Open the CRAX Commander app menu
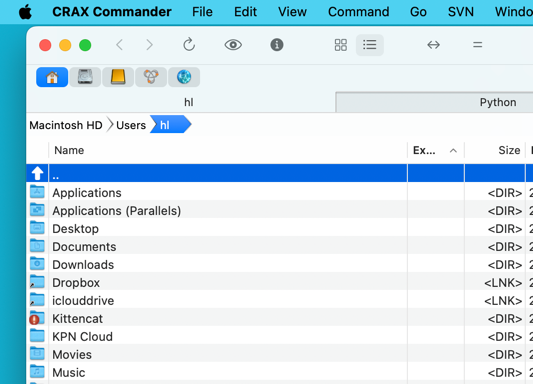533x384 pixels. pyautogui.click(x=111, y=12)
